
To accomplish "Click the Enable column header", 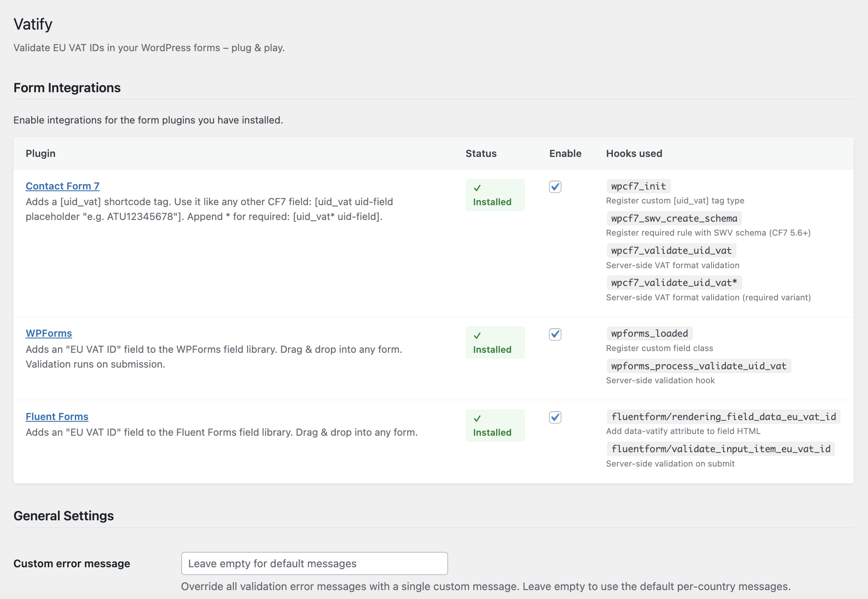I will point(565,153).
